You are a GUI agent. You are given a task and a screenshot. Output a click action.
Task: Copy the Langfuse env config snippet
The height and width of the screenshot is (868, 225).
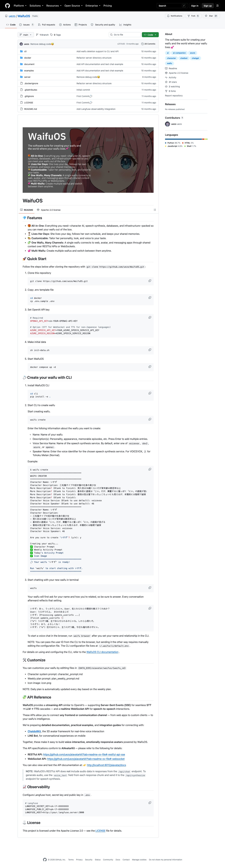[x=150, y=803]
